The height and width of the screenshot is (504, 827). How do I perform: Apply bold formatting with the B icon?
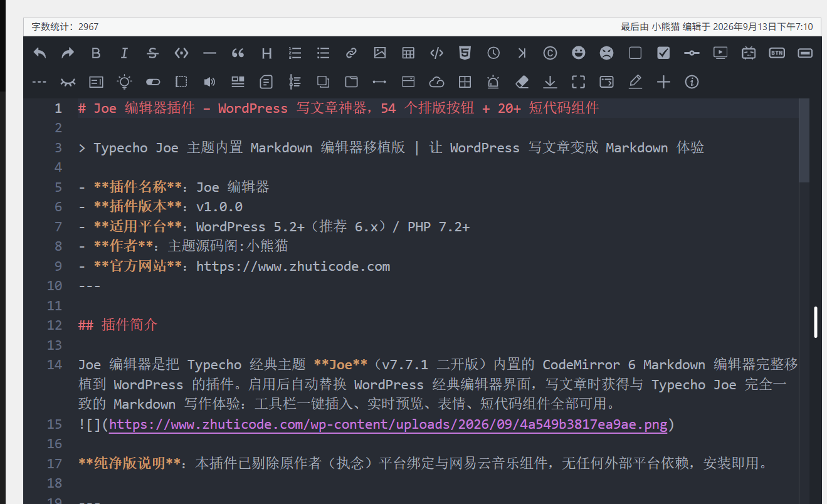pyautogui.click(x=96, y=53)
